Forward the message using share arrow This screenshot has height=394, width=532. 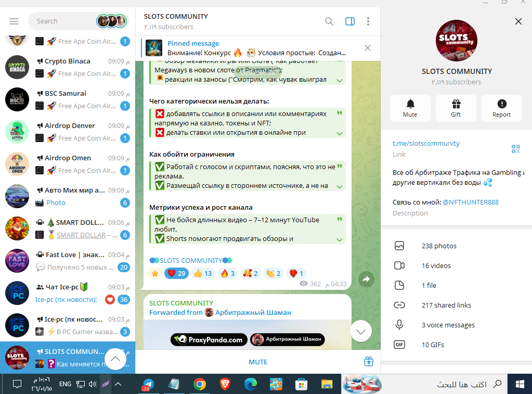pos(366,279)
